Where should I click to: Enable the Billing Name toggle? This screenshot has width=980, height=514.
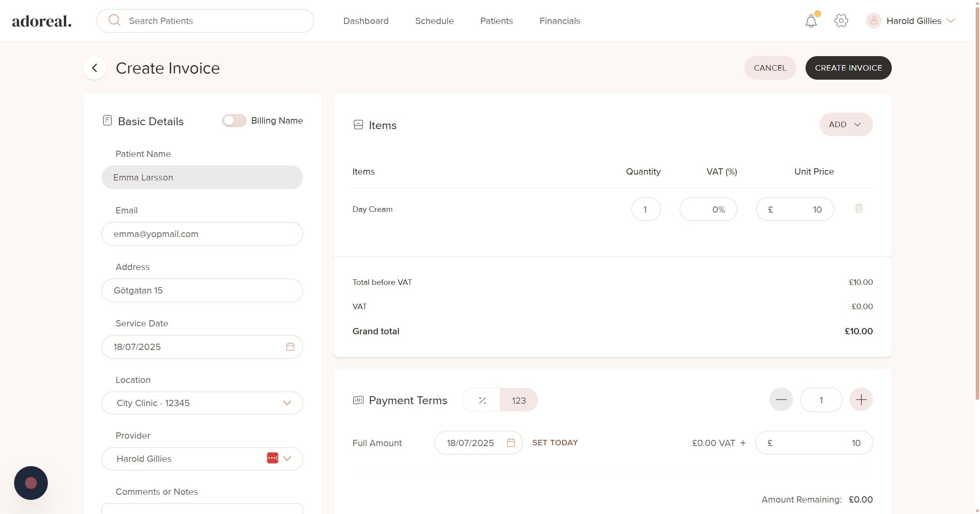[x=234, y=120]
